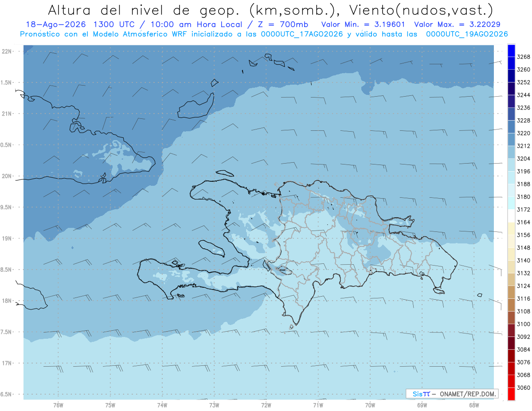Click the 'Valor Min. = 3.19601' value

[x=363, y=25]
